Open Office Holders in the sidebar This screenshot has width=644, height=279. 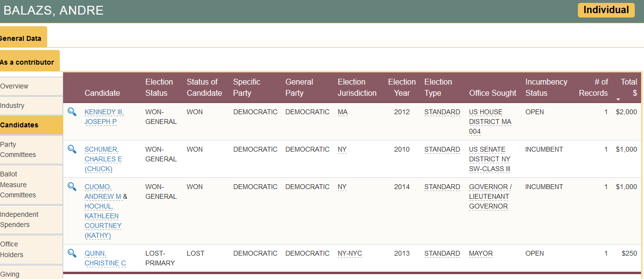click(31, 249)
